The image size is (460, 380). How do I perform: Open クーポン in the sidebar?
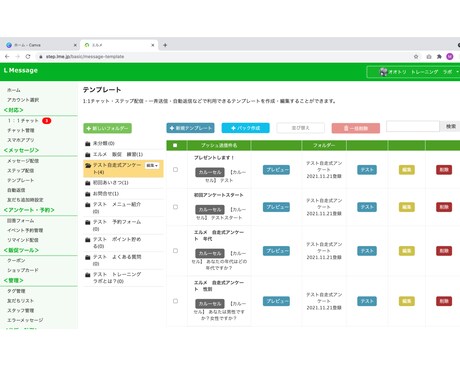(16, 260)
